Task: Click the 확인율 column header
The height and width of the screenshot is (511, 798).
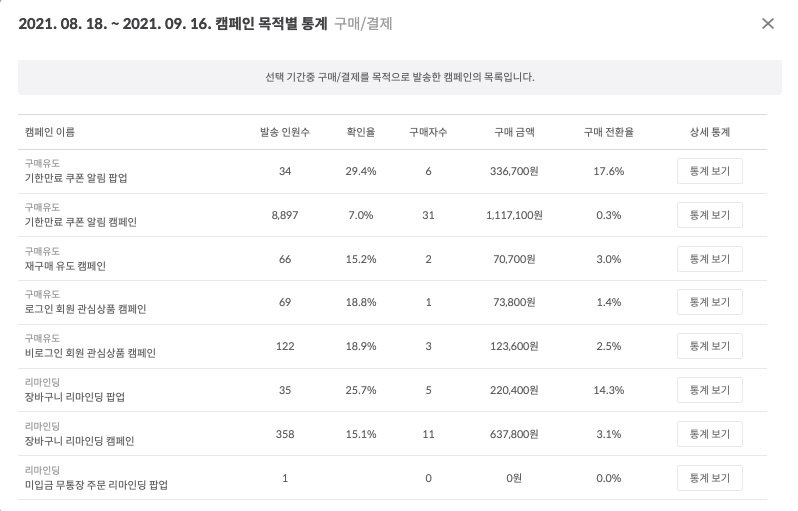Action: click(x=360, y=132)
